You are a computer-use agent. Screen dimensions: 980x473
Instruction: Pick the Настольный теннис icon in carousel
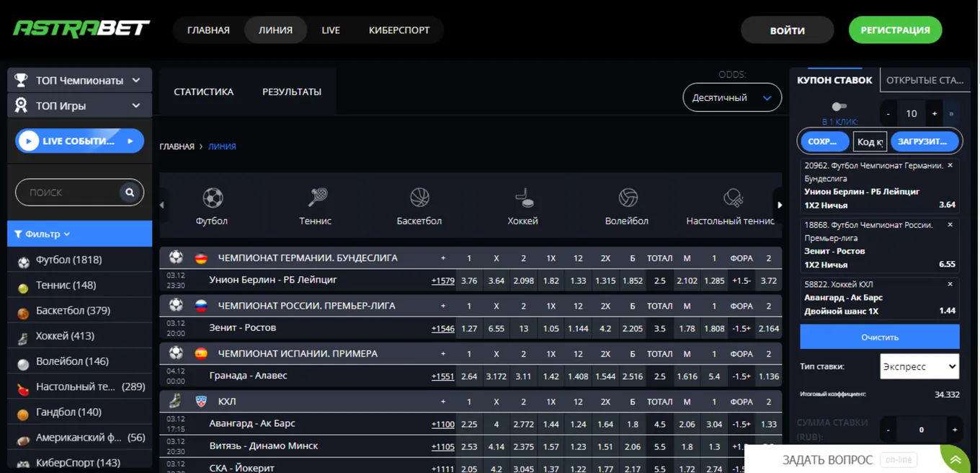pyautogui.click(x=733, y=198)
